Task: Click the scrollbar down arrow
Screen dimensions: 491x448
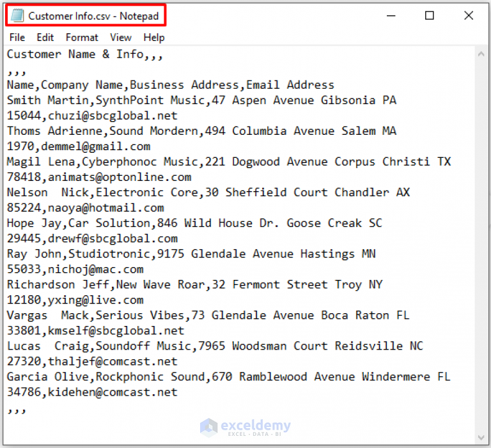Action: (481, 437)
